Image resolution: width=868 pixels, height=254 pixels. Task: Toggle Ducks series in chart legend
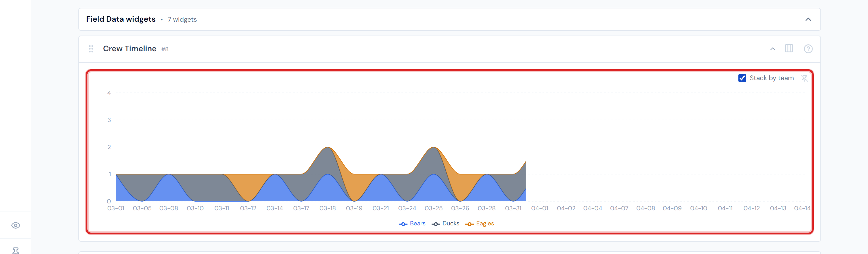(x=445, y=224)
